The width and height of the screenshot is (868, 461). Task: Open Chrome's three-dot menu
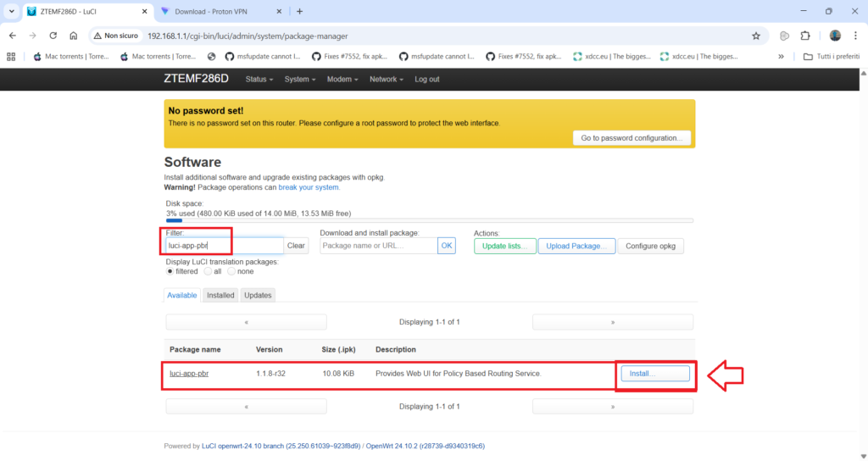pos(856,36)
